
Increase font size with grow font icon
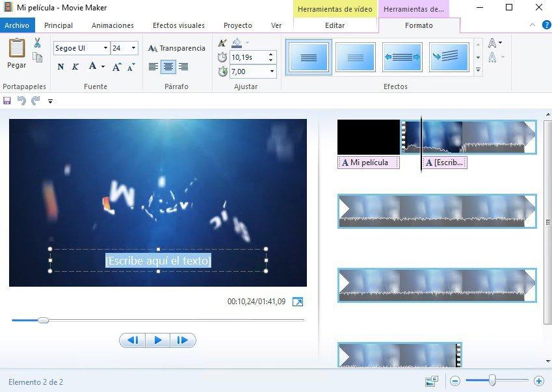(116, 66)
